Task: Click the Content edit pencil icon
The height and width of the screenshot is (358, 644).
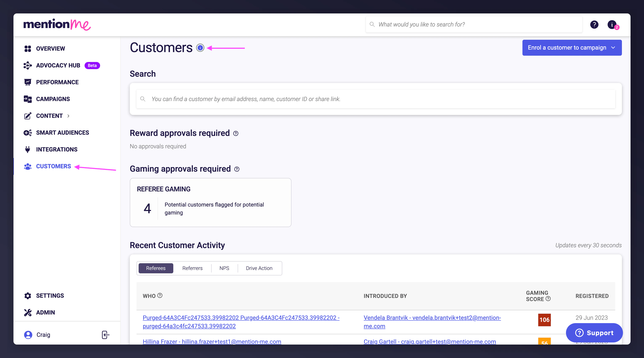Action: [x=28, y=116]
